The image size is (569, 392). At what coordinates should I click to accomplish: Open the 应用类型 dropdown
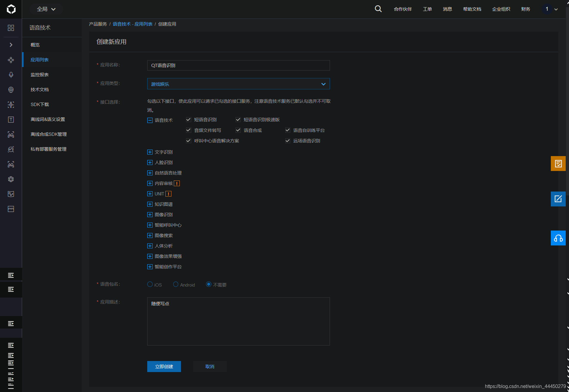[x=238, y=84]
